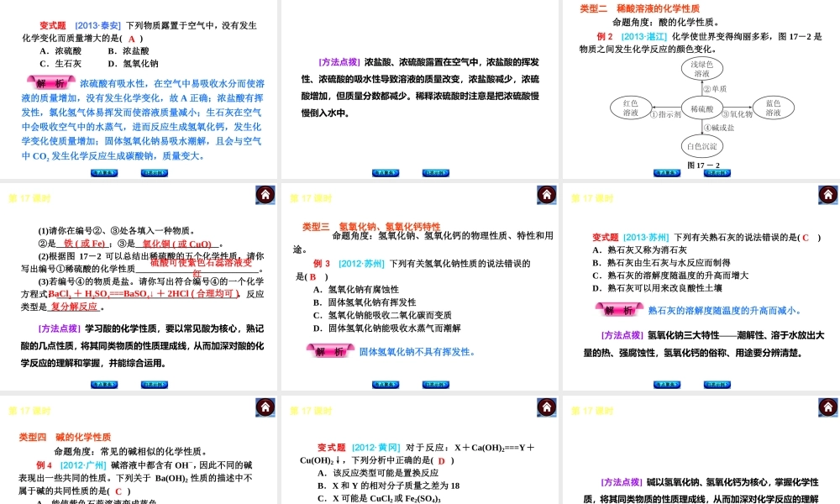
Task: Click option C. 熟石灰的溶解度随温度的升高而增大
Action: 670,276
